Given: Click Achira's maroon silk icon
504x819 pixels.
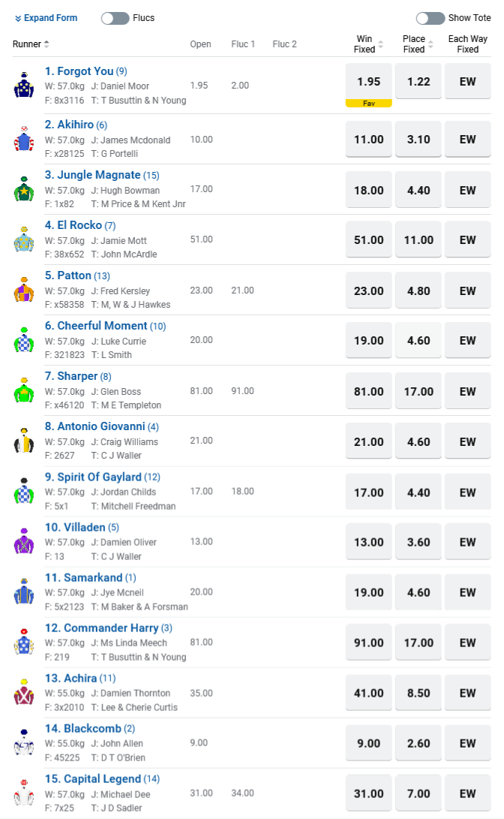Looking at the screenshot, I should 24,692.
